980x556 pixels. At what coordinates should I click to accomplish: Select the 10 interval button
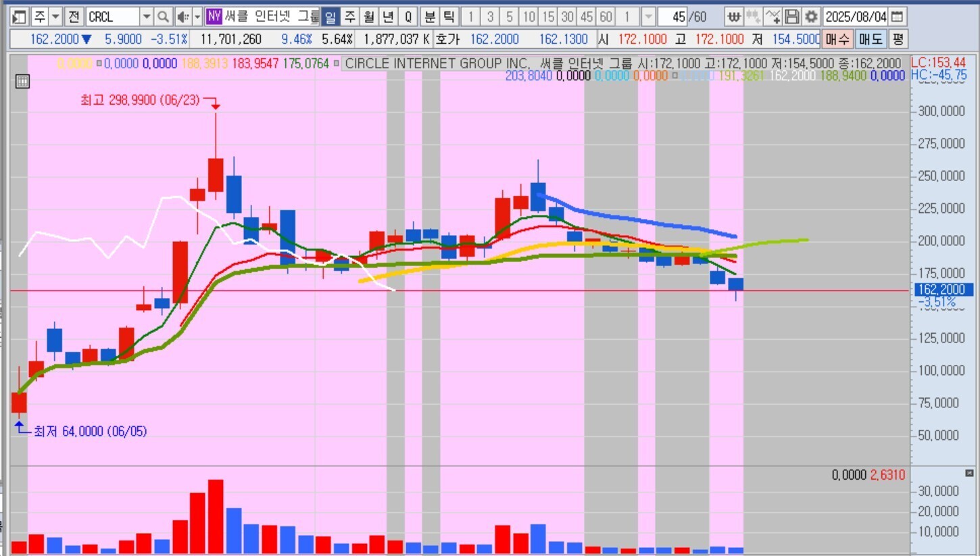click(x=529, y=17)
